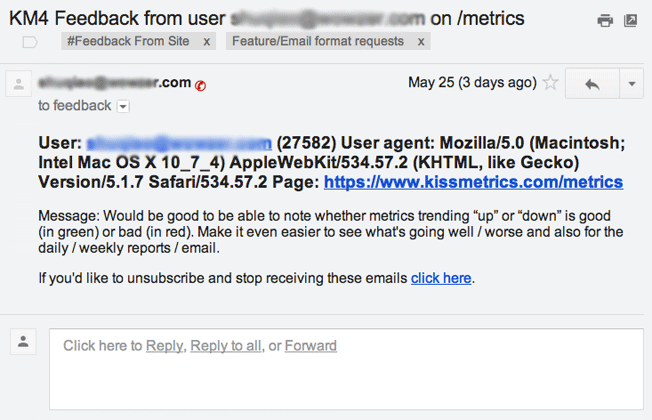Click the 'click here' unsubscribe link
652x420 pixels.
(441, 278)
